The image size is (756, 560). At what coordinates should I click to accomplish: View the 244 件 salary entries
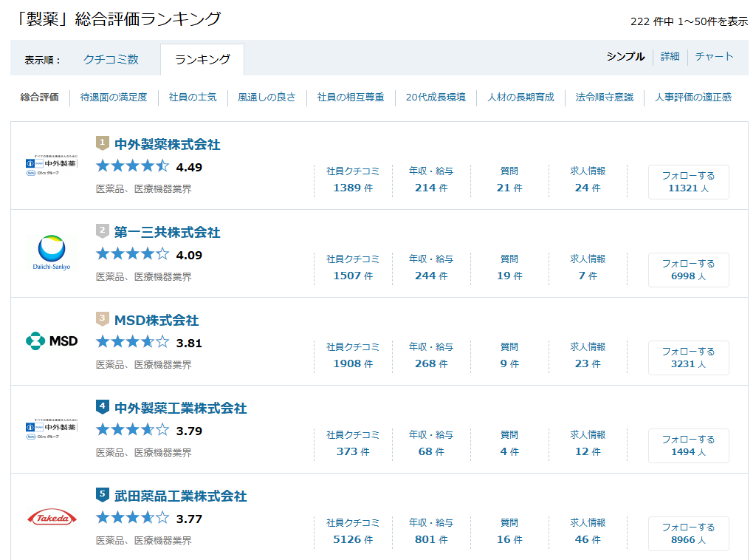click(431, 276)
